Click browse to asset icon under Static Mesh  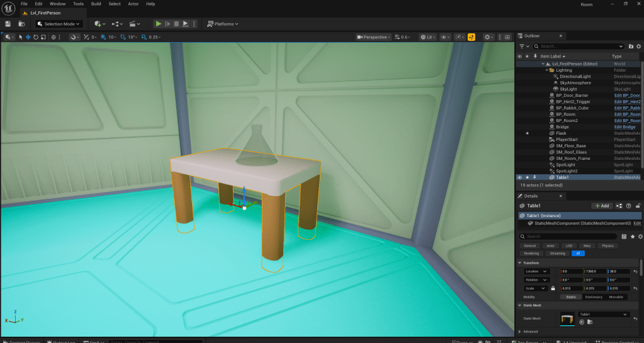(589, 322)
